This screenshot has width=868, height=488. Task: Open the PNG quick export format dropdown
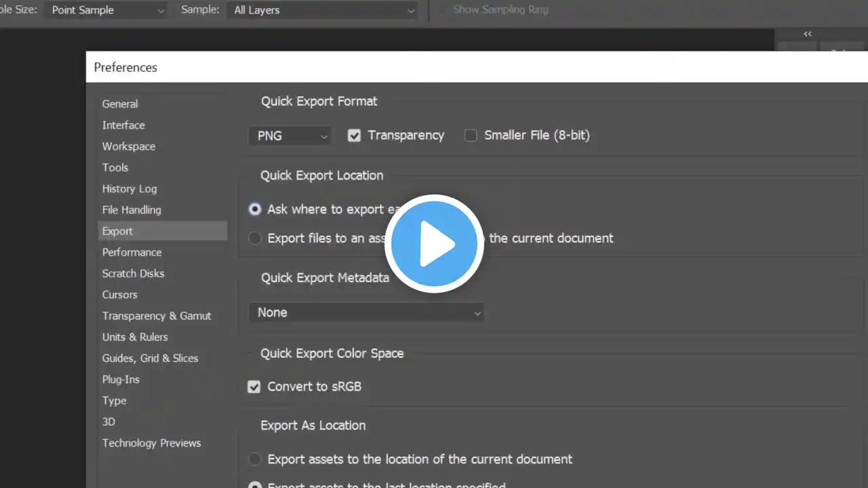(x=290, y=136)
